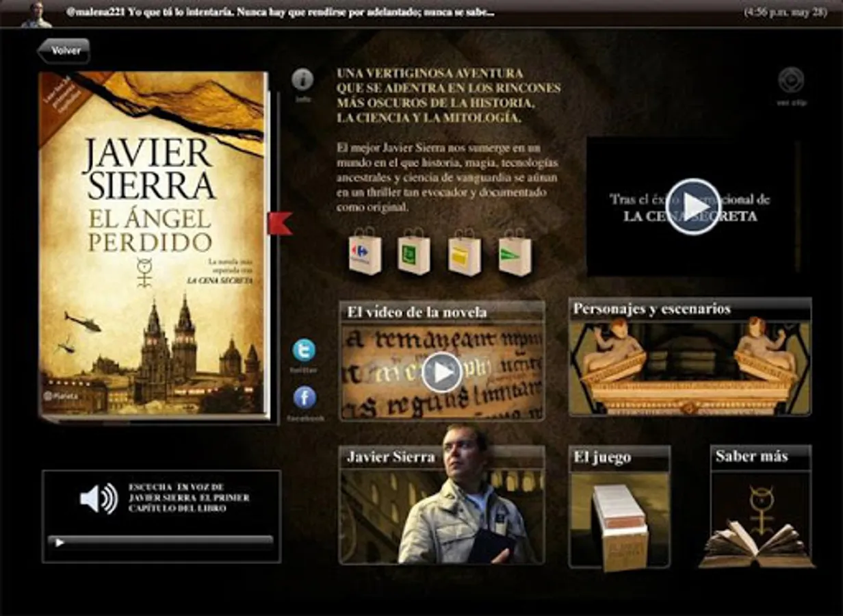
Task: Click the 'ver clip' icon at top right
Action: (791, 80)
